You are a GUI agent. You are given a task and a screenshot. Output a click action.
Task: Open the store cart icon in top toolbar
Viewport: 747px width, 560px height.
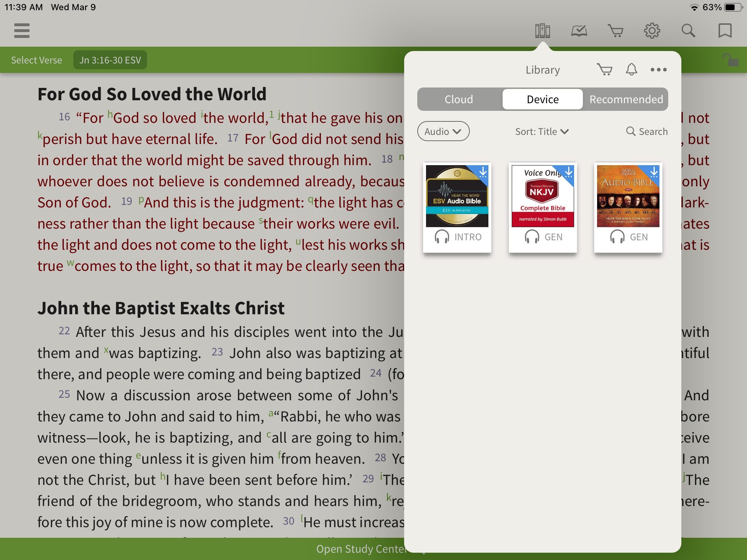tap(615, 31)
